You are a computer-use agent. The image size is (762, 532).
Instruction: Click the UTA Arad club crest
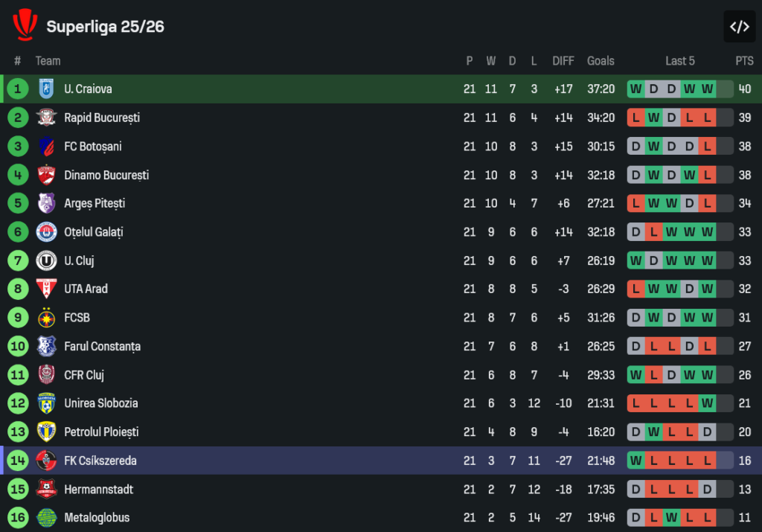pos(46,289)
